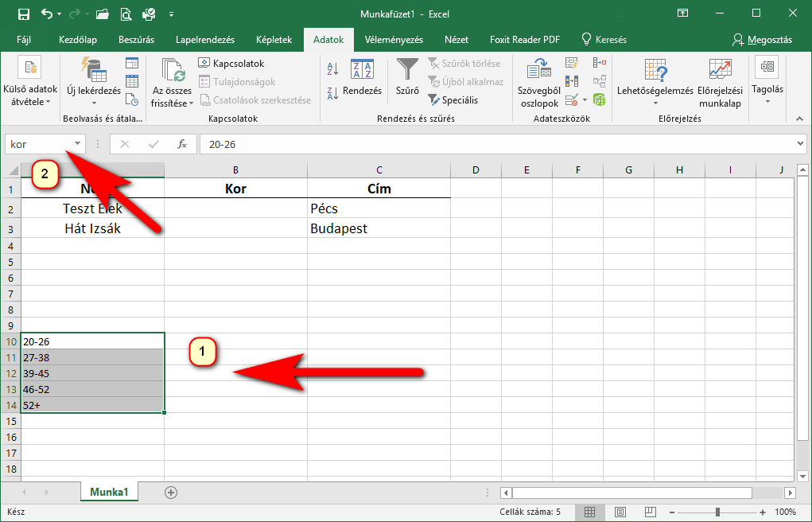Switch to Normal view in status bar
The image size is (812, 522).
tap(589, 512)
